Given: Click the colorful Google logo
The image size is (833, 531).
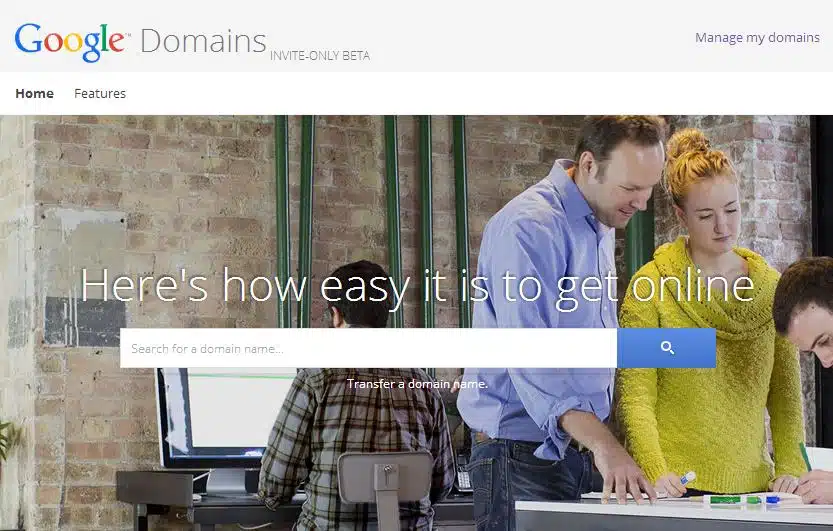Looking at the screenshot, I should click(x=70, y=42).
